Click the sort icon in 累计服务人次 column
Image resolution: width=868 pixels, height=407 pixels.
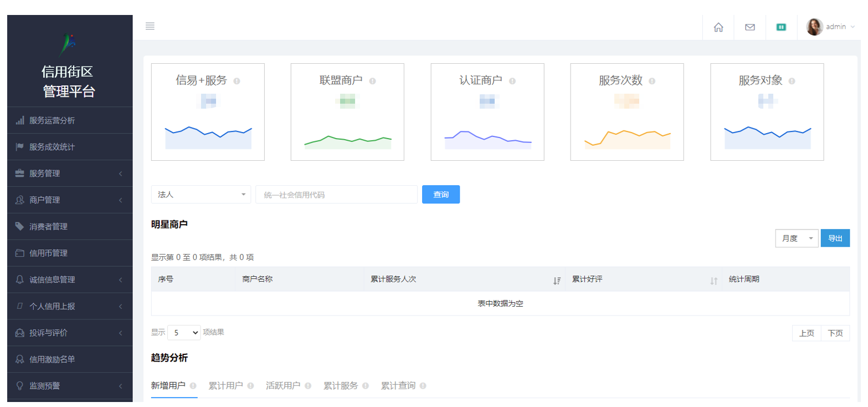point(557,281)
